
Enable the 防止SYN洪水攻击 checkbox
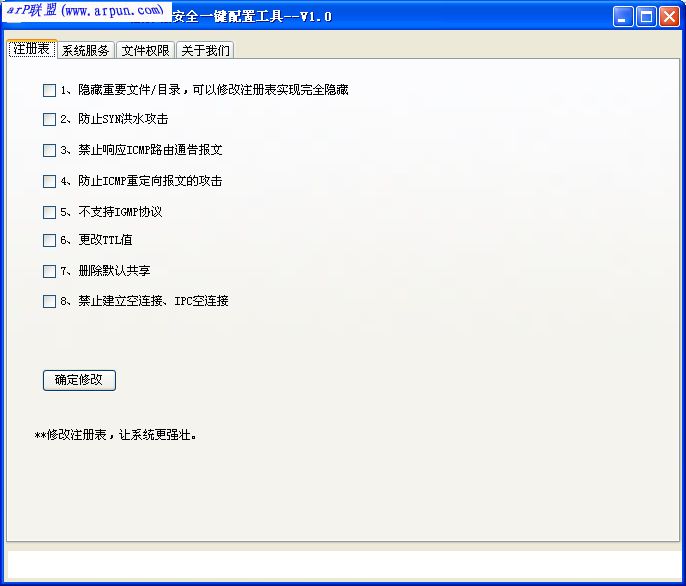click(49, 119)
